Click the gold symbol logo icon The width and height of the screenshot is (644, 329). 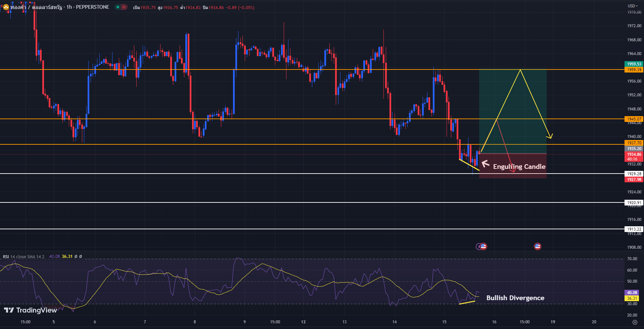pyautogui.click(x=6, y=7)
